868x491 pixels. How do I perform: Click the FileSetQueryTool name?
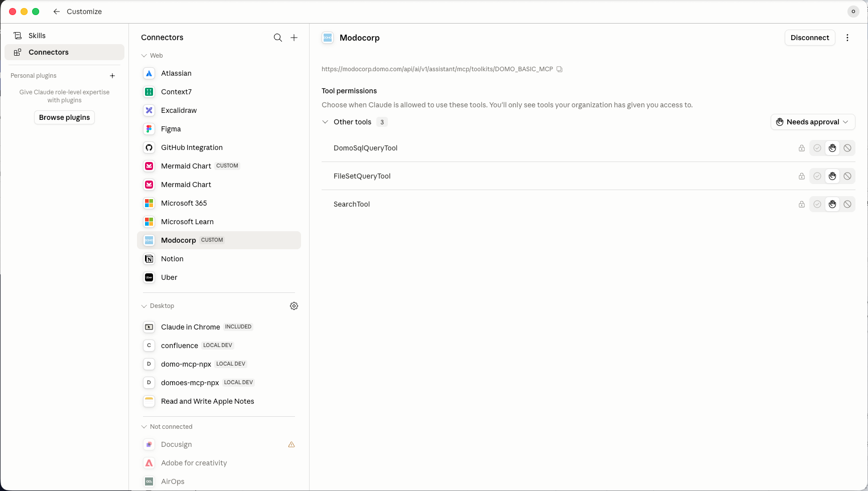(x=362, y=176)
